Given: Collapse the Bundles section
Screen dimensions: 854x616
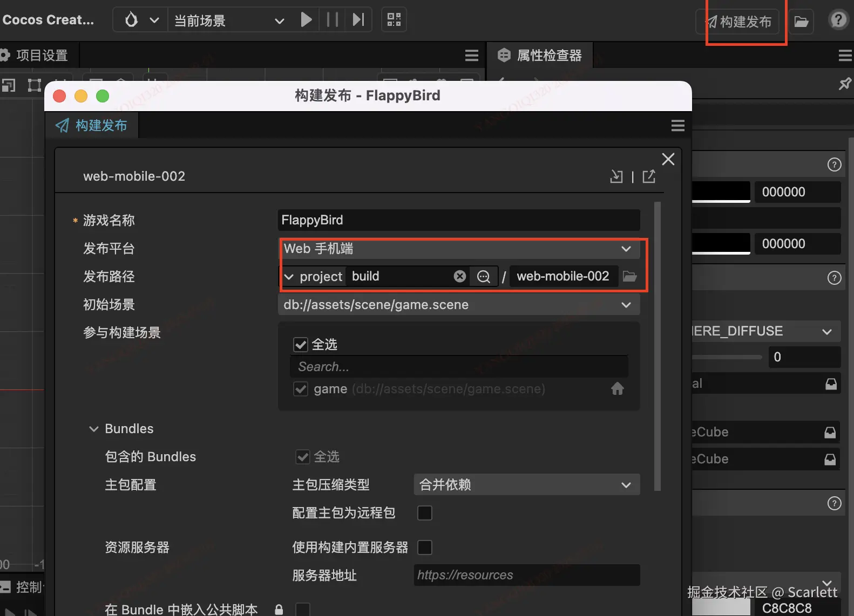Looking at the screenshot, I should coord(94,429).
